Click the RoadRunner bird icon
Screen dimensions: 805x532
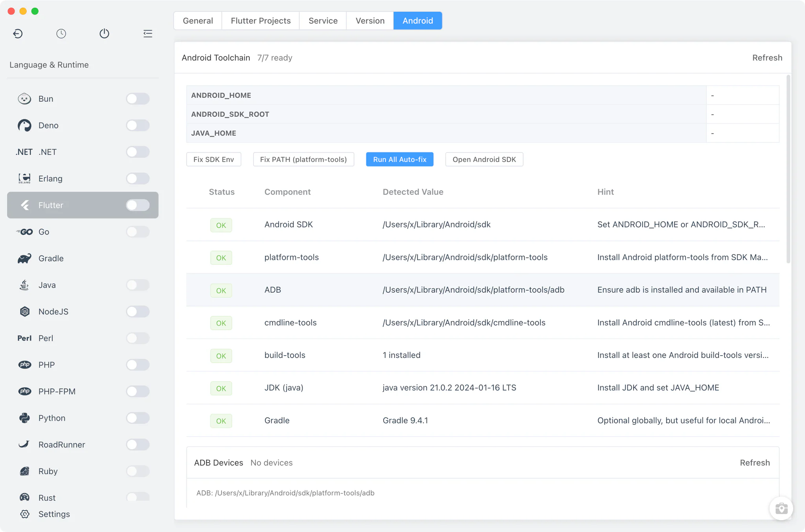point(24,444)
